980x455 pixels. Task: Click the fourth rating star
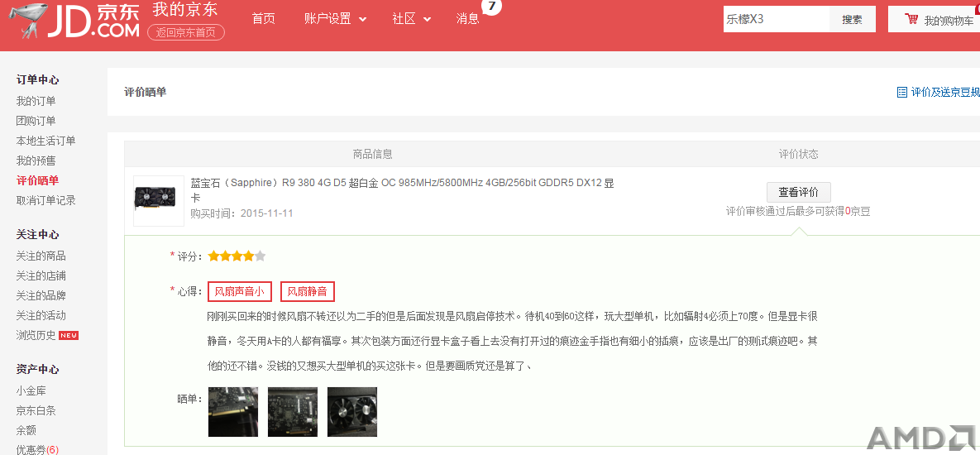tap(249, 256)
